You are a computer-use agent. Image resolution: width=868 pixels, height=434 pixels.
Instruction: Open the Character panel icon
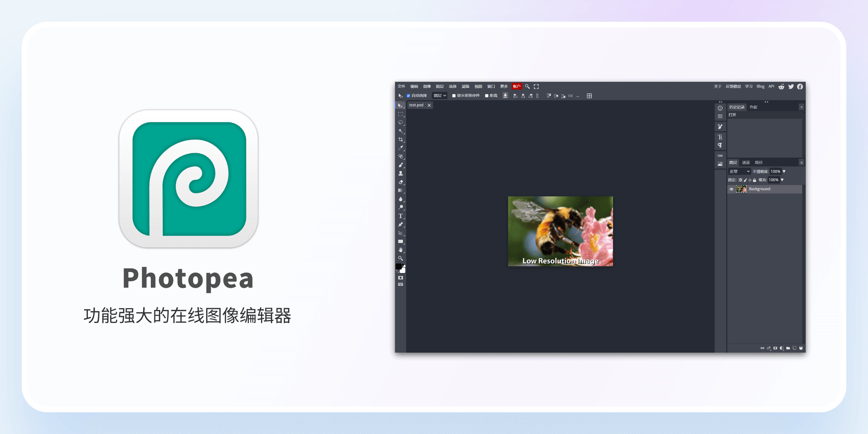[x=720, y=137]
